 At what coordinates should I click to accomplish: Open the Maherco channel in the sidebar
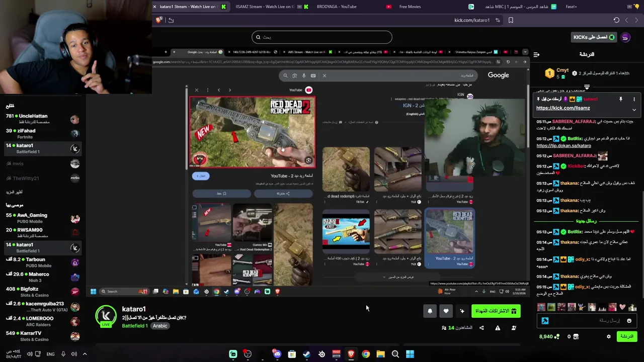click(42, 277)
